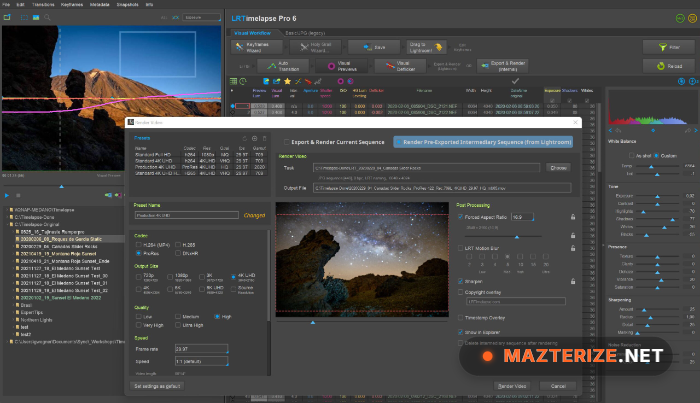
Task: Click the selection frame icon above the preview
Action: tap(24, 17)
